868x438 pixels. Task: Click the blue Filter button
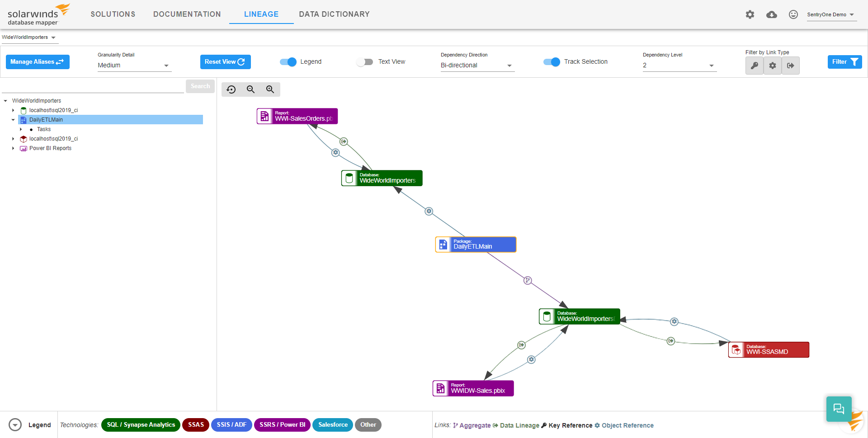(x=844, y=62)
